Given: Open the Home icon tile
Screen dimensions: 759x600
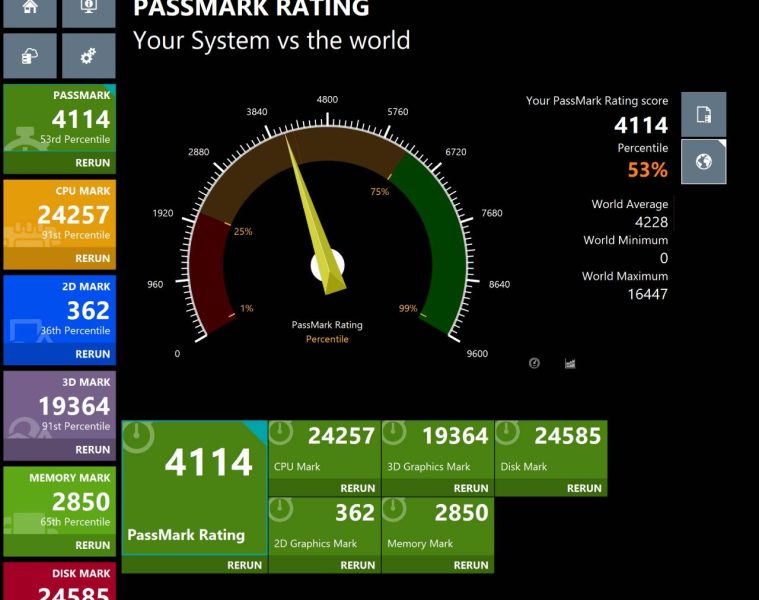Looking at the screenshot, I should pyautogui.click(x=30, y=13).
